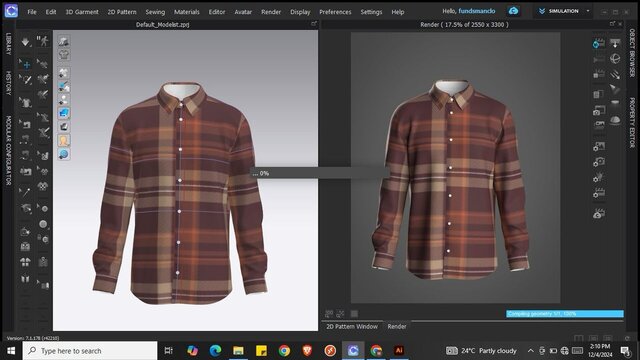Viewport: 640px width, 360px height.
Task: Select the Simulate down-arrow tool
Action: [25, 41]
